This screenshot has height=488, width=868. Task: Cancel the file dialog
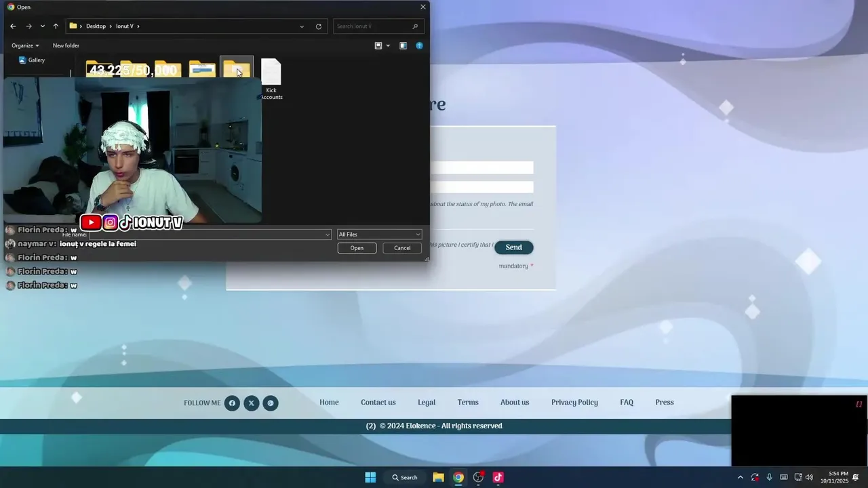click(x=402, y=248)
